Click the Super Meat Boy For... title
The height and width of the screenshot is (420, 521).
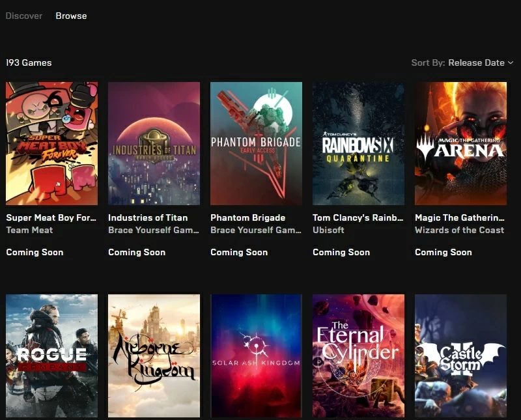pos(51,217)
